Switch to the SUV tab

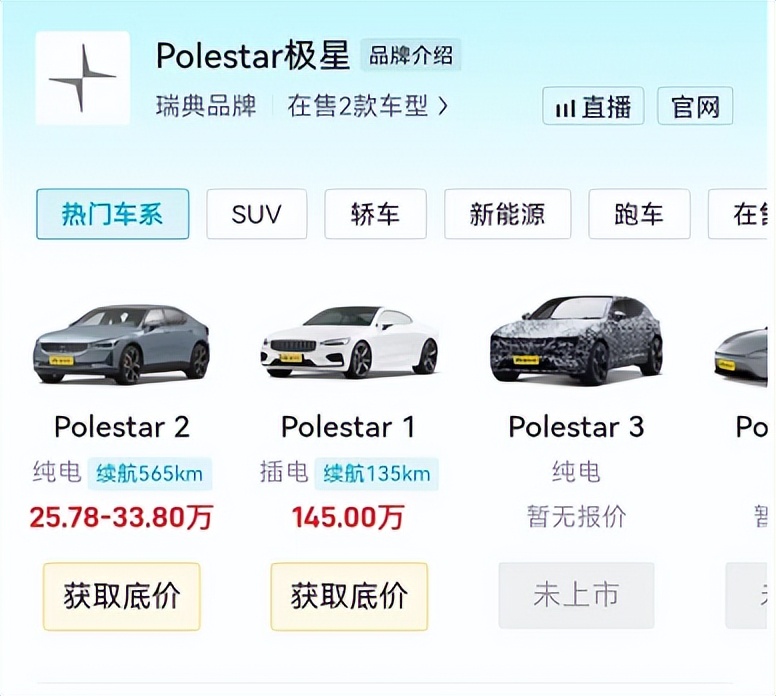pos(256,214)
